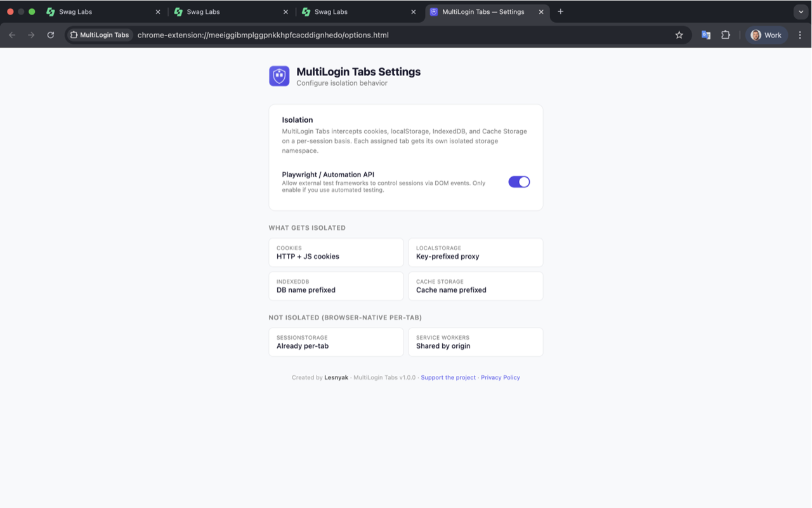Open the Work profile button

[766, 35]
